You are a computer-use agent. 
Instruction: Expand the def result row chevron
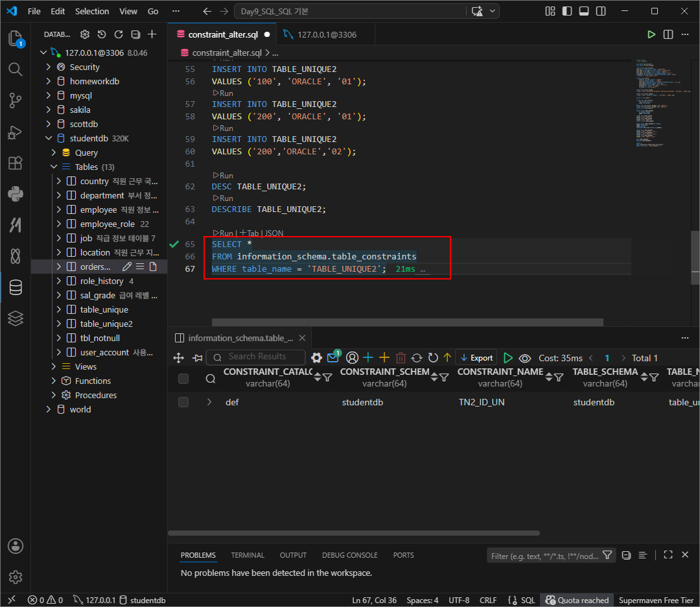tap(209, 402)
